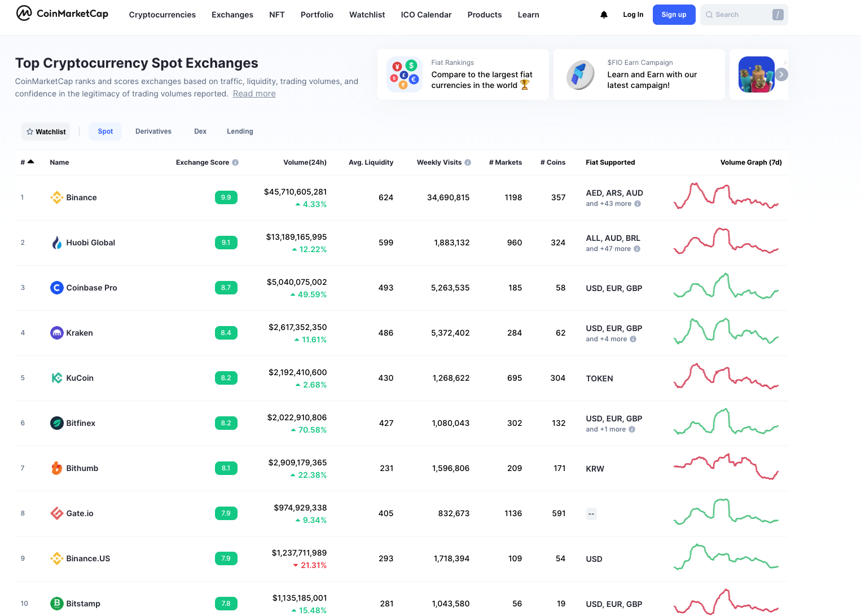Click the Exchange Score info icon
The width and height of the screenshot is (861, 616).
pyautogui.click(x=235, y=162)
